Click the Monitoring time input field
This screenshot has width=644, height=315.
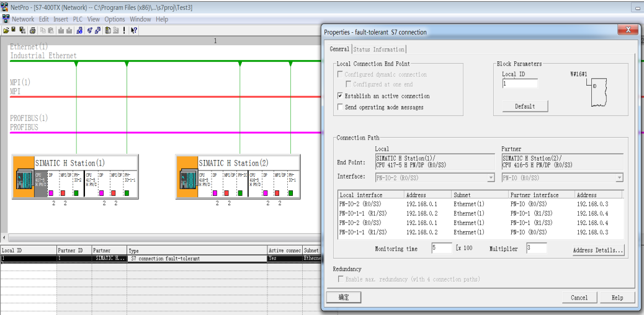pyautogui.click(x=442, y=248)
